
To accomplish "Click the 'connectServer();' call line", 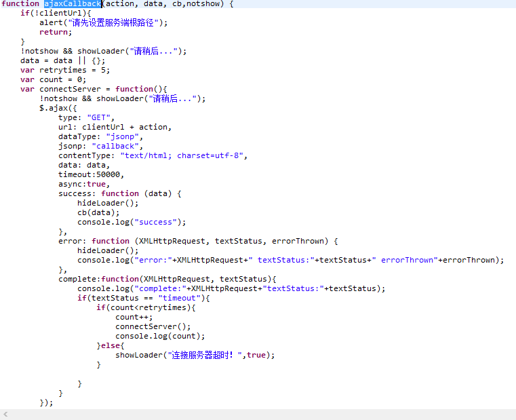I will [x=153, y=327].
